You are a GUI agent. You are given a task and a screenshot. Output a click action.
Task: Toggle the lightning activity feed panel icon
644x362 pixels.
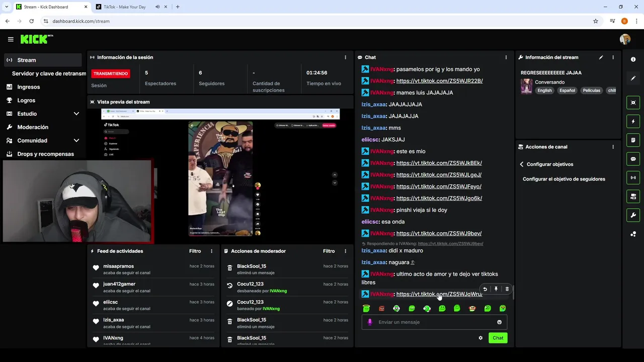pyautogui.click(x=633, y=121)
